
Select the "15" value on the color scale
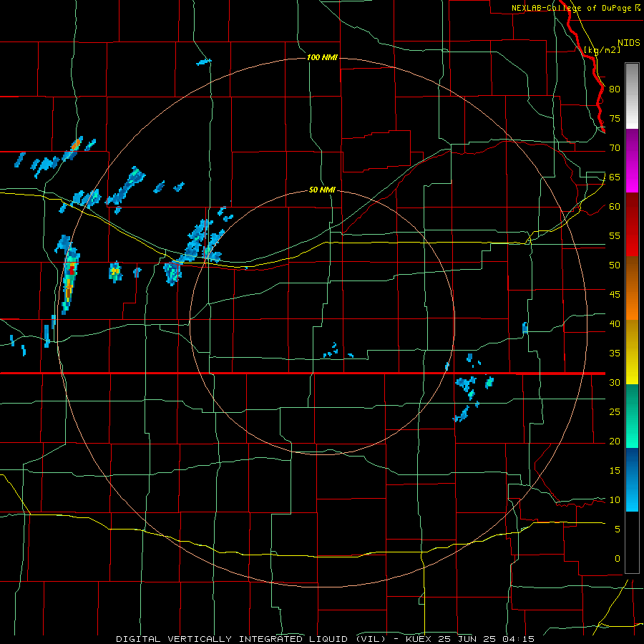coord(615,471)
